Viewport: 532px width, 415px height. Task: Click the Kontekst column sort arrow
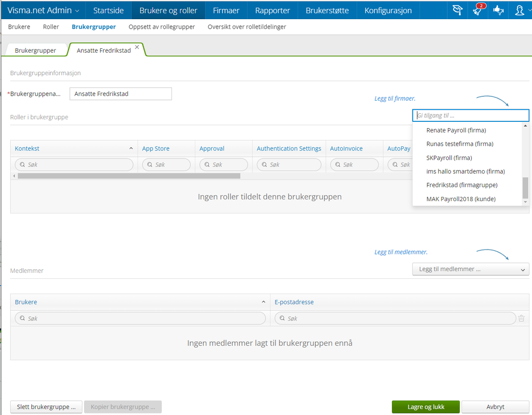pos(131,148)
